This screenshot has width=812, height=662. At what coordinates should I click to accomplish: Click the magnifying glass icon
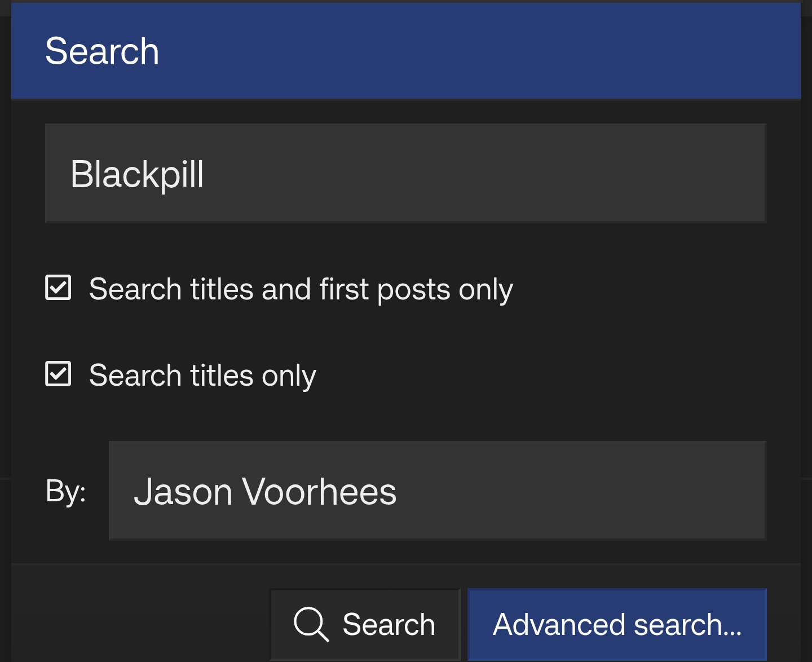click(x=311, y=624)
